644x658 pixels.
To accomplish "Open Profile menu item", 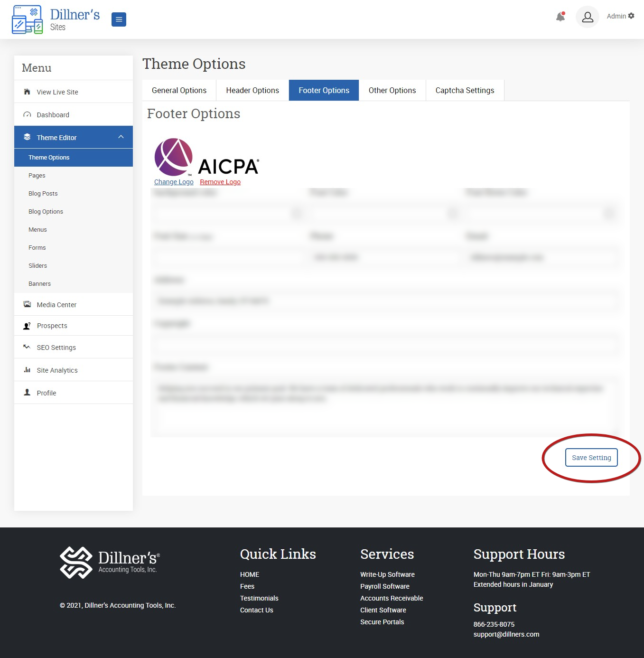I will [74, 393].
